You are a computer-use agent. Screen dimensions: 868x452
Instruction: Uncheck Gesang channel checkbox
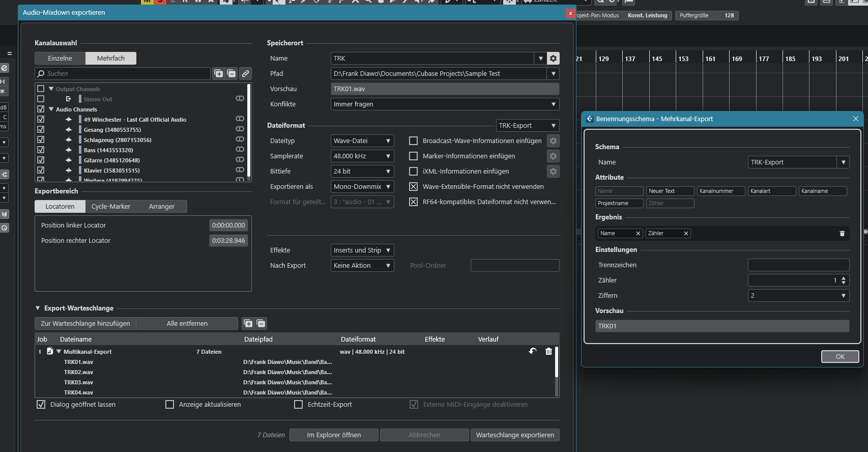coord(41,130)
